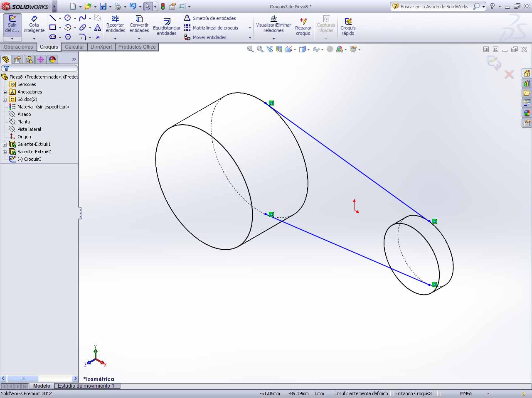
Task: Switch to the Calcular tab
Action: point(74,47)
